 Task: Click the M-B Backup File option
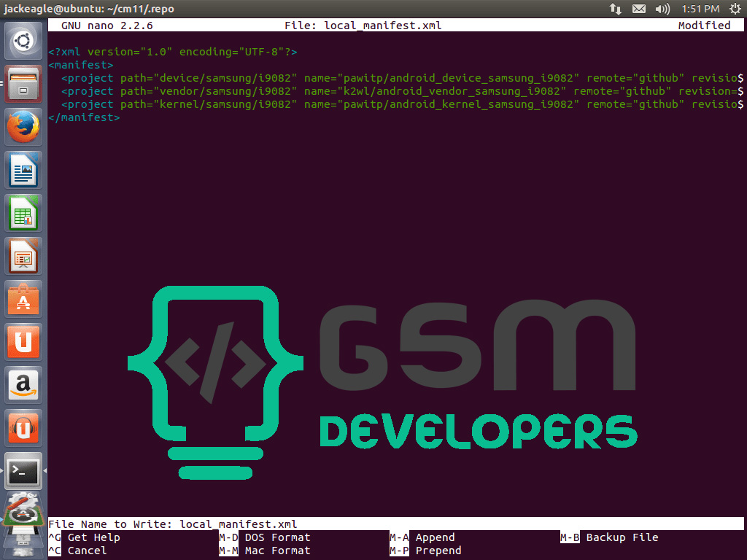coord(609,537)
